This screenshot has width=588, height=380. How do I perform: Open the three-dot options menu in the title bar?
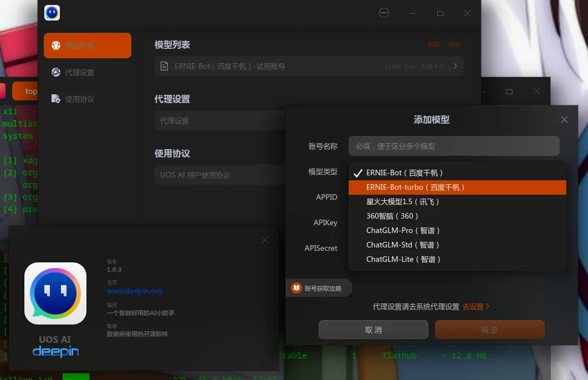point(384,13)
